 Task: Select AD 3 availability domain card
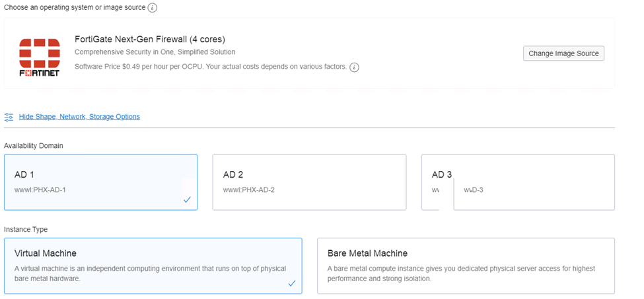518,182
